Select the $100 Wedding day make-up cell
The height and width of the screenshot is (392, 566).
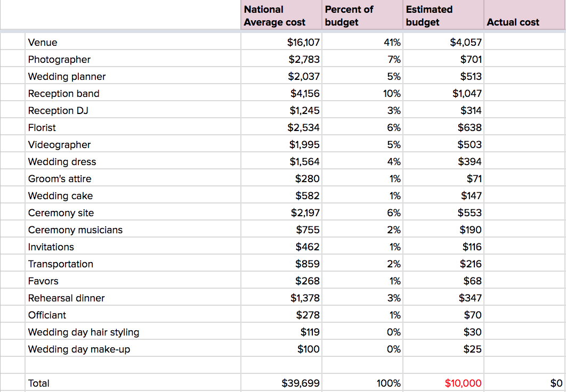(281, 349)
